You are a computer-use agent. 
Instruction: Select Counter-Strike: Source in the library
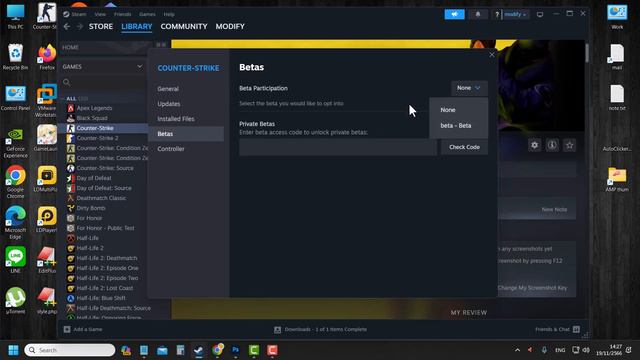(105, 168)
